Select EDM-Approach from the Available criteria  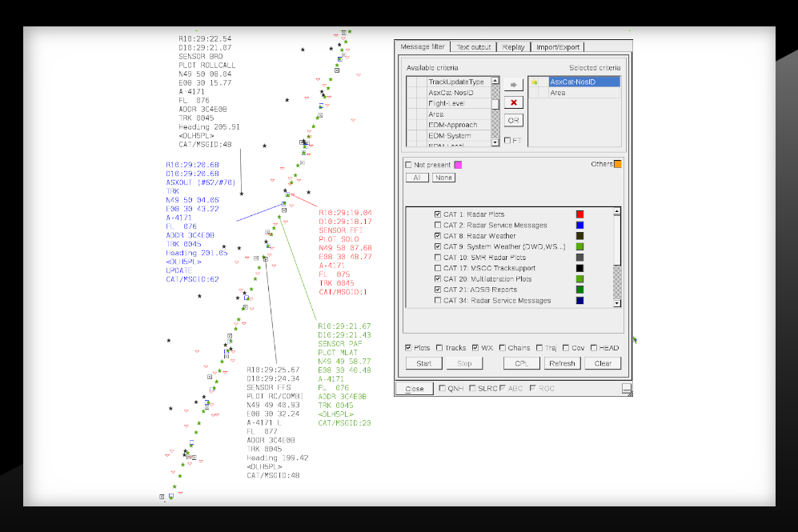(452, 125)
